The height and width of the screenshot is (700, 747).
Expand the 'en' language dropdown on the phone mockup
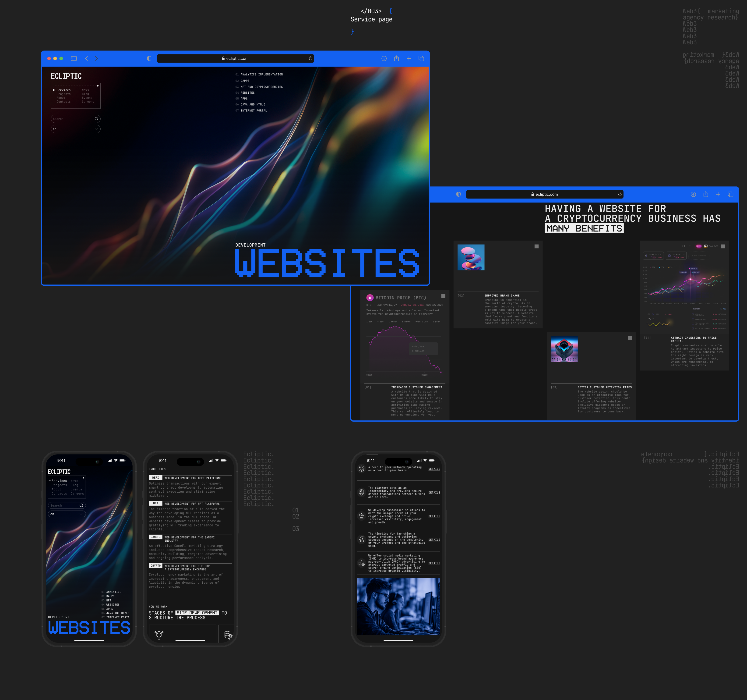tap(67, 514)
